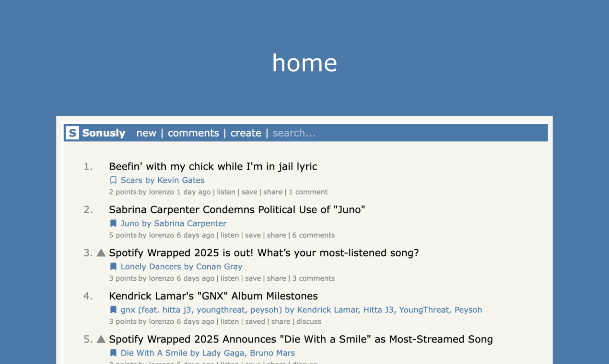609x364 pixels.
Task: Open the Kendrick Lamar's GNX Album Milestones story
Action: [213, 296]
